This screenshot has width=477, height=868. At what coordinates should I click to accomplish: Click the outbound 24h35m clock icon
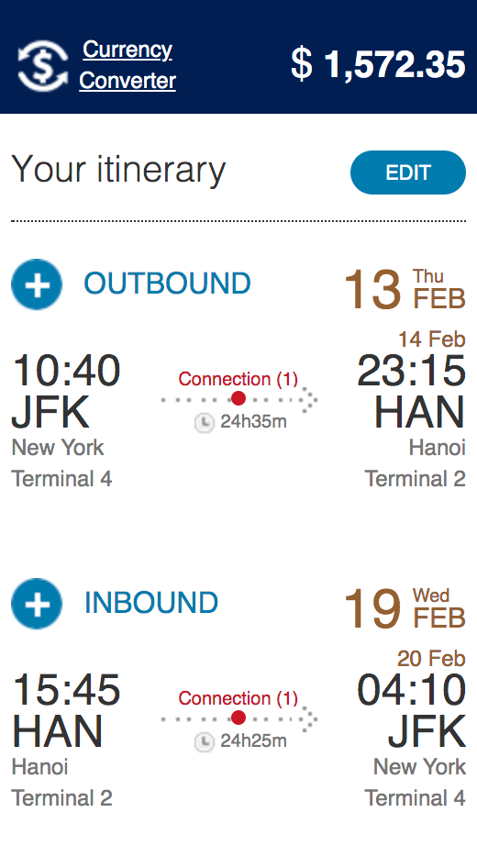click(x=205, y=423)
